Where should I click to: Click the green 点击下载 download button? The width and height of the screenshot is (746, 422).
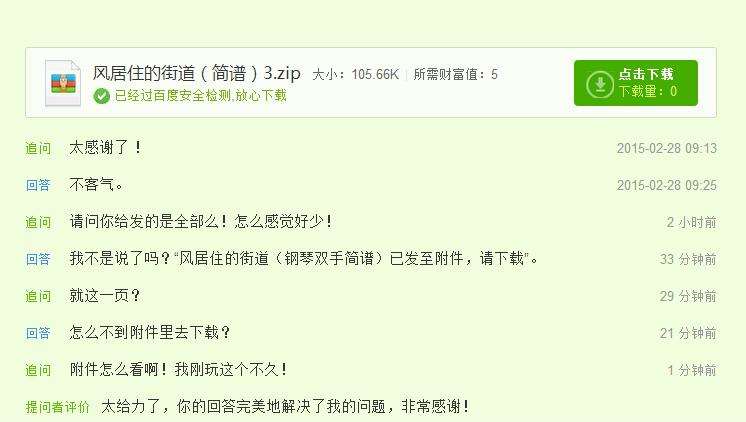(636, 83)
